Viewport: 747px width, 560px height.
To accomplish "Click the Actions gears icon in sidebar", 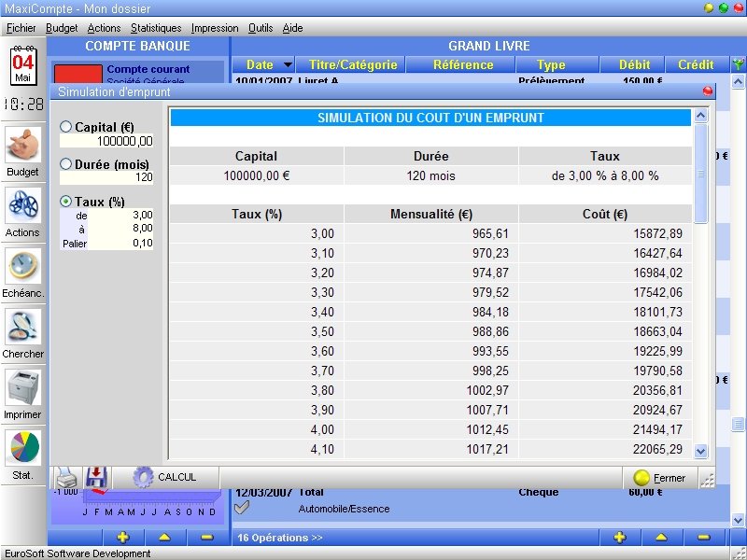I will (22, 206).
